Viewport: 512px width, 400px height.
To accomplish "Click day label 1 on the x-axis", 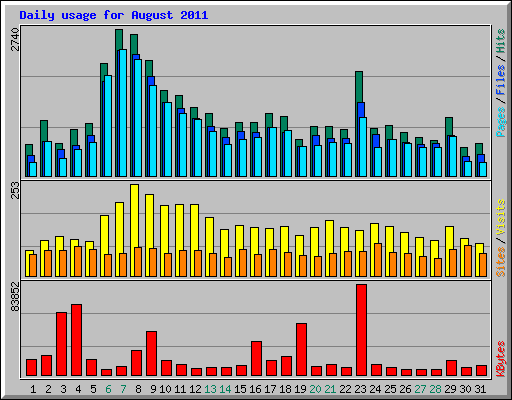I will coord(33,389).
